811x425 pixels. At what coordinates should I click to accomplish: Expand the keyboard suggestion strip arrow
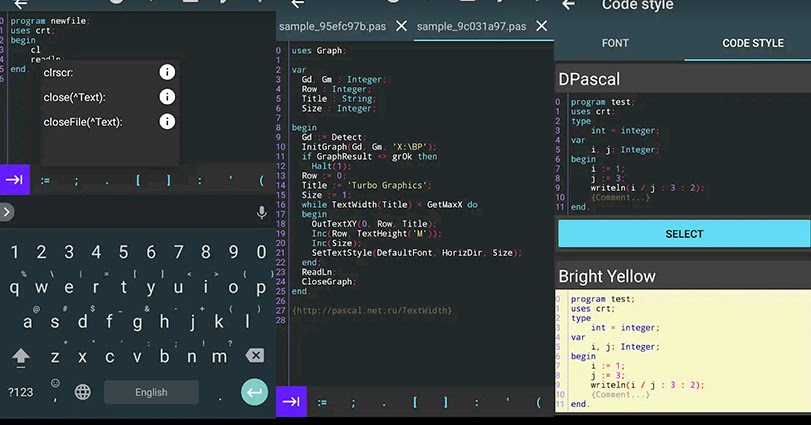click(x=6, y=212)
